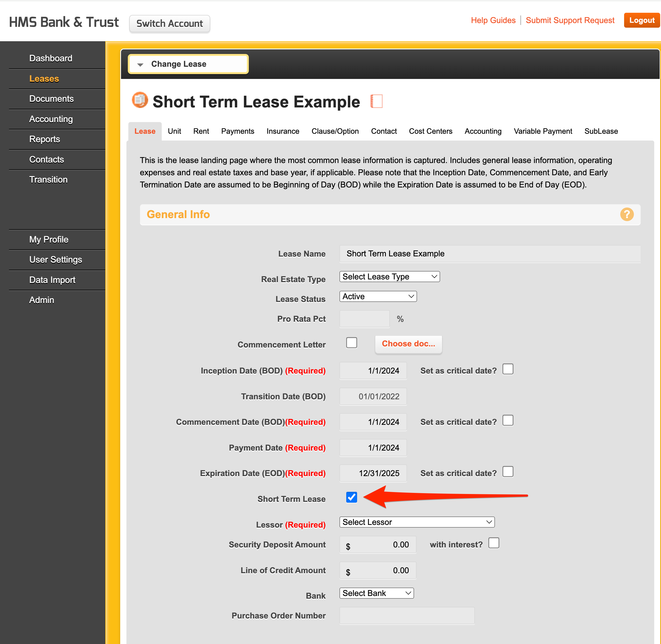Switch to the Contact tab
Viewport: 661px width, 644px height.
click(x=384, y=131)
